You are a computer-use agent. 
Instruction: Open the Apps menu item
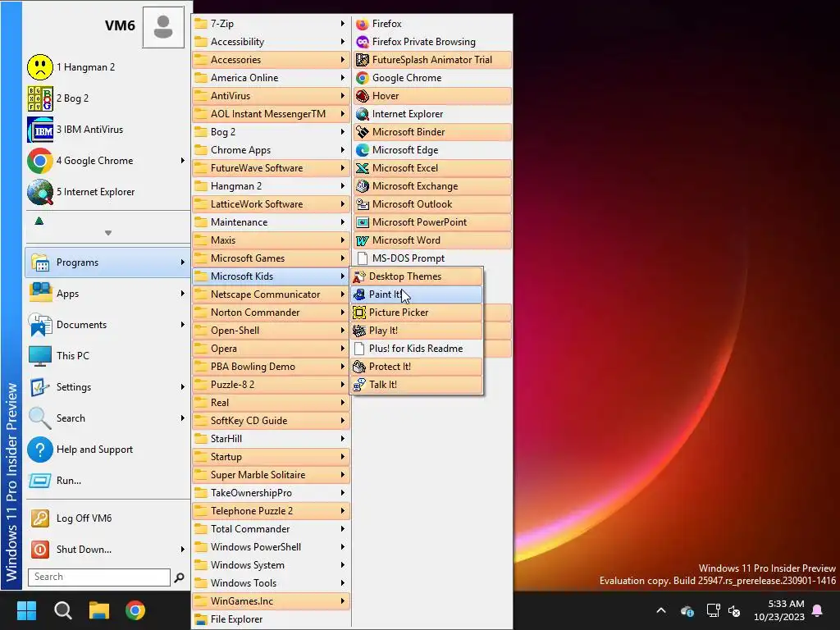point(107,294)
